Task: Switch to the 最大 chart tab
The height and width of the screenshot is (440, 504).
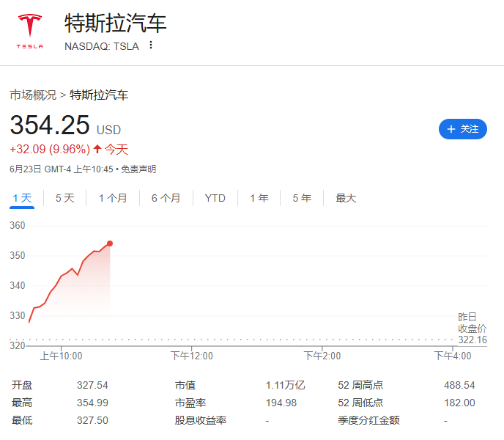Action: pos(346,198)
